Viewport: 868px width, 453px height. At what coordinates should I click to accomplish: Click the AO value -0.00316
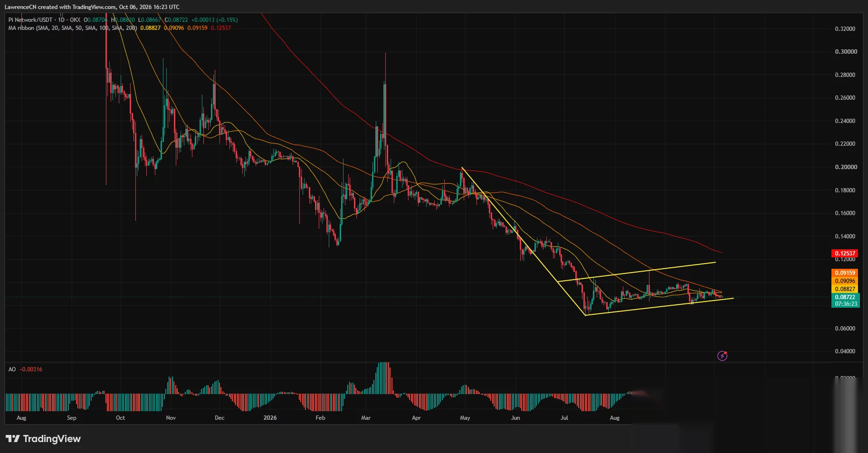(x=31, y=369)
